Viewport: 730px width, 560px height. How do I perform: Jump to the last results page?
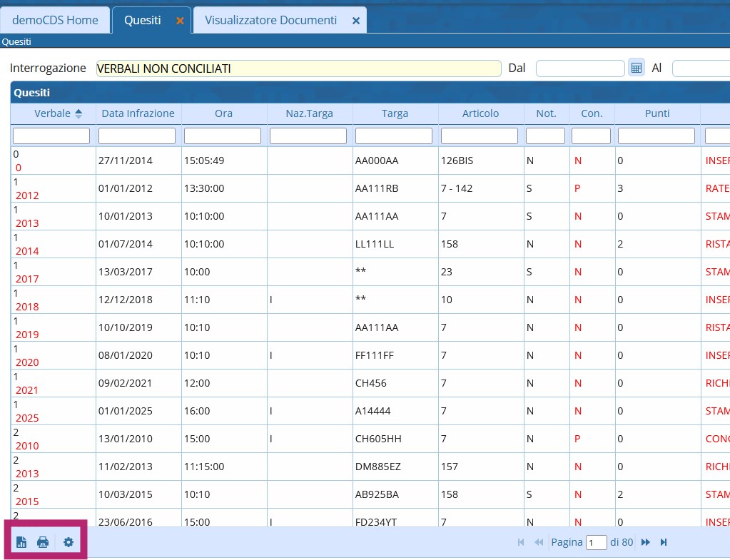pyautogui.click(x=664, y=542)
